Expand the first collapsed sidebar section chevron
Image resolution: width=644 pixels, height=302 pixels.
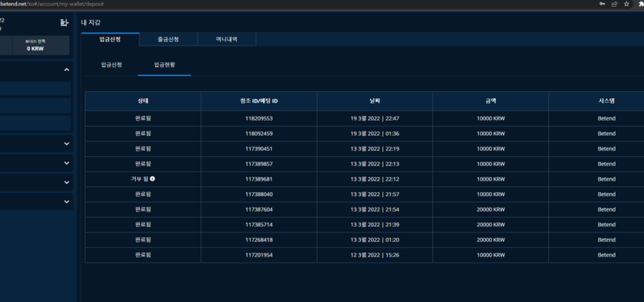coord(66,144)
